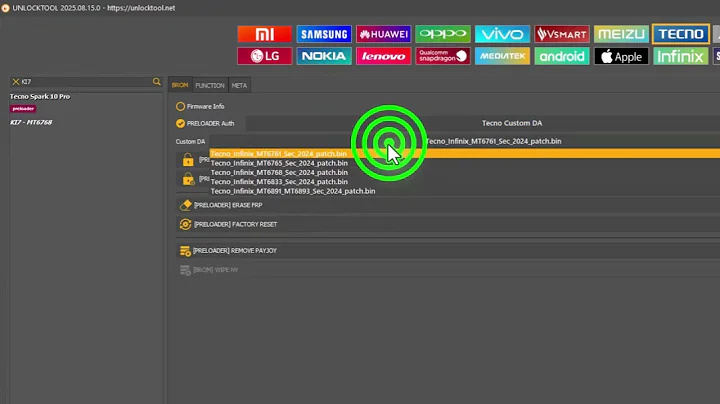Choose Tecno_Infinix_MT6761_Sec_2024_patch.bin from the list
Viewport: 720px width, 404px height.
click(465, 154)
